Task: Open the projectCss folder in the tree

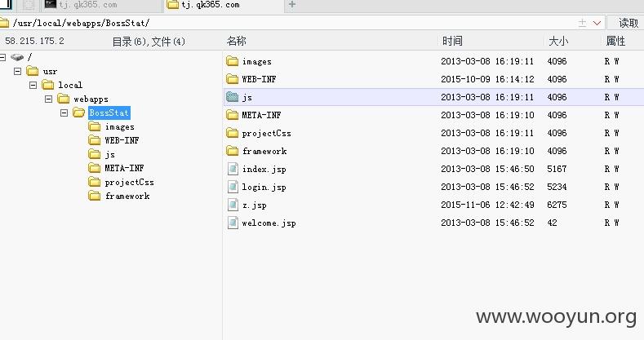Action: point(130,182)
